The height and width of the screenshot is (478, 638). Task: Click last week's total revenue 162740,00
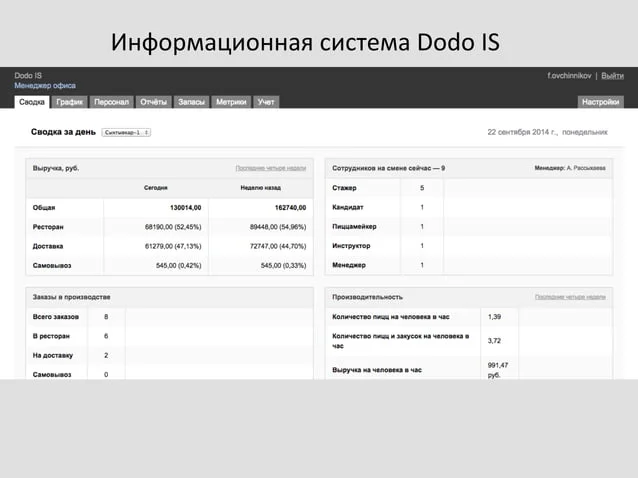coord(291,207)
